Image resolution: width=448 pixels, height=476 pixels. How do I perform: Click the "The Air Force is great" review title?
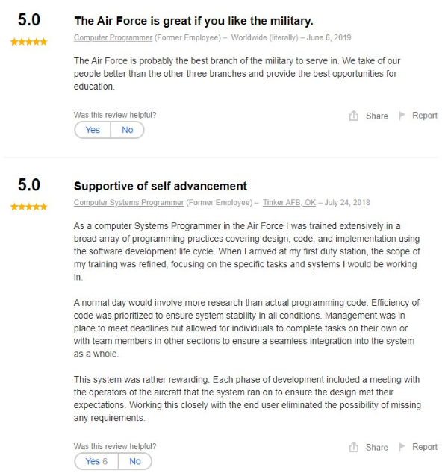193,21
